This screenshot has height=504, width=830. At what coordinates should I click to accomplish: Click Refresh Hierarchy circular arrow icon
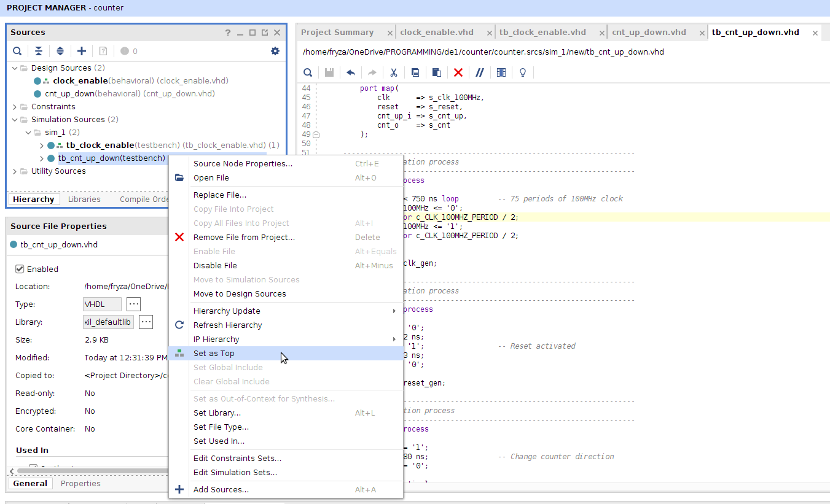(x=179, y=325)
